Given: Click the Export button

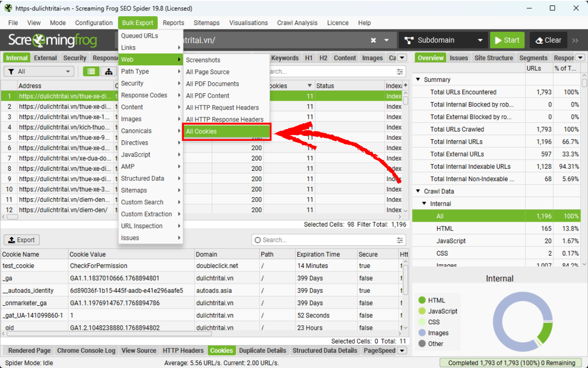Looking at the screenshot, I should [x=22, y=240].
